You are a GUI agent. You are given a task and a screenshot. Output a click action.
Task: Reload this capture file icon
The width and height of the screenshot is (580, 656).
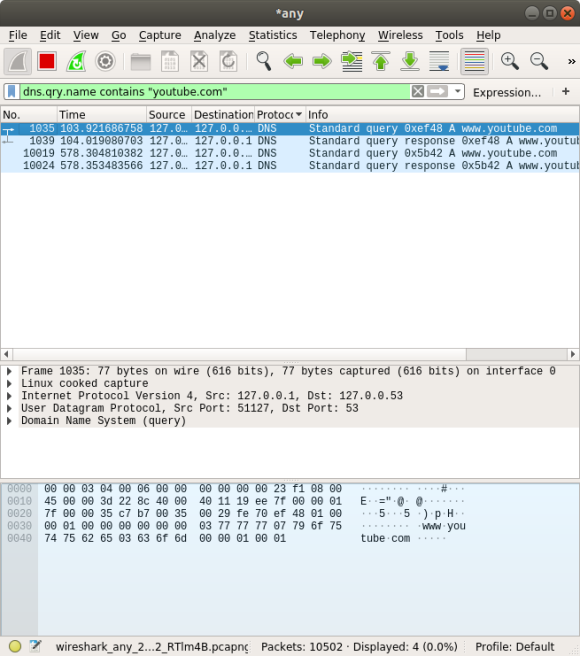(228, 62)
